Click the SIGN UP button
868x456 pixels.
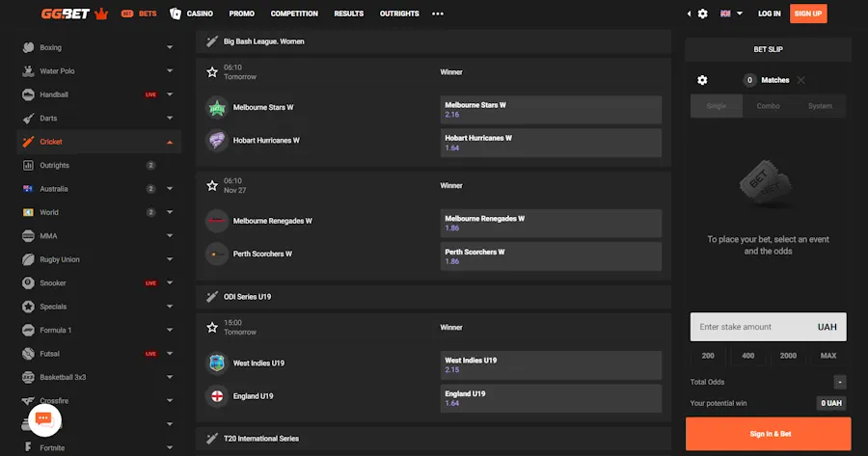(x=808, y=13)
